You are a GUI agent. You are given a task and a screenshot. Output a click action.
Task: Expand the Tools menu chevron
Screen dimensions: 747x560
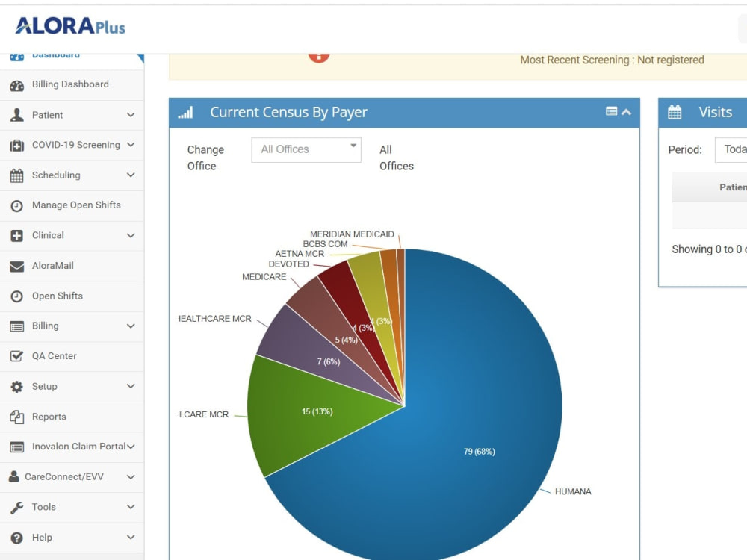[131, 507]
